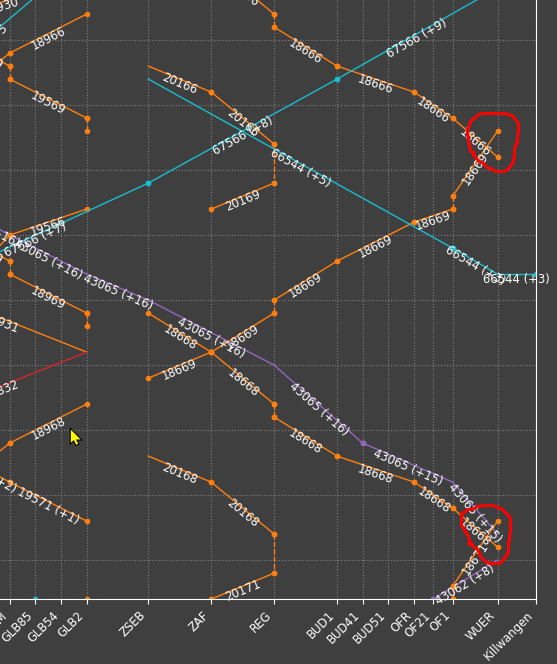Select the OF1 station label
Image resolution: width=557 pixels, height=664 pixels.
(440, 622)
